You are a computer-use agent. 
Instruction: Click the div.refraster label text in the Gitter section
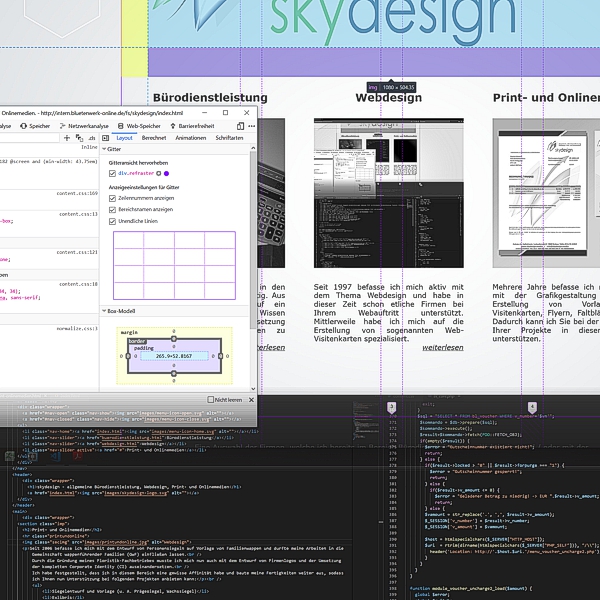click(x=136, y=173)
